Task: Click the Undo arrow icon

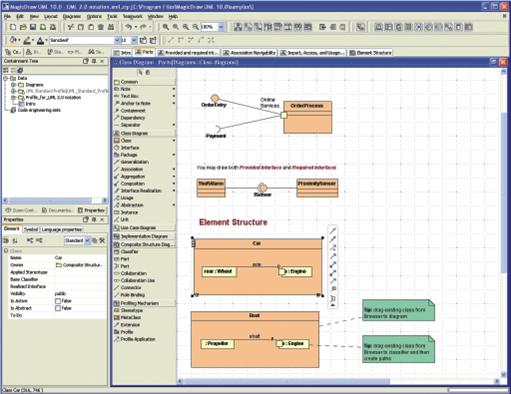Action: (128, 27)
